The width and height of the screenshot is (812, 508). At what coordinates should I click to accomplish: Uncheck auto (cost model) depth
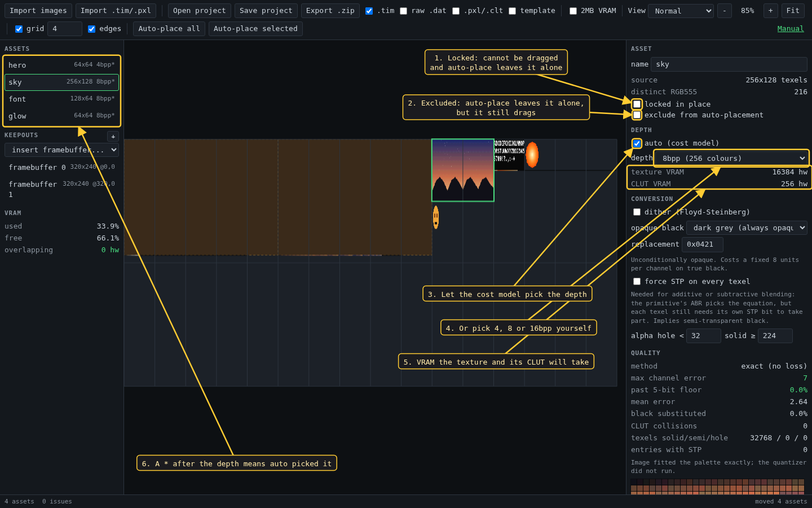637,143
